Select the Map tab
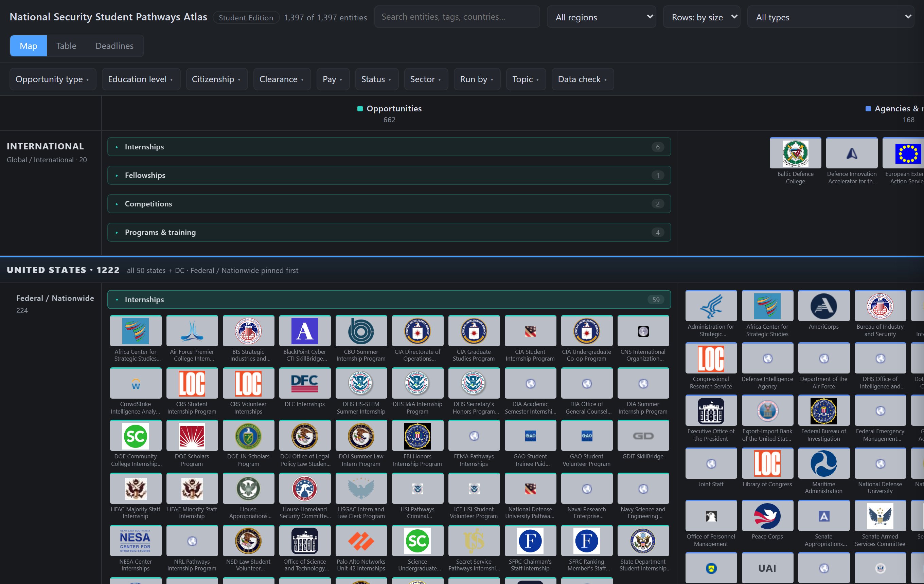This screenshot has width=924, height=584. click(x=29, y=46)
